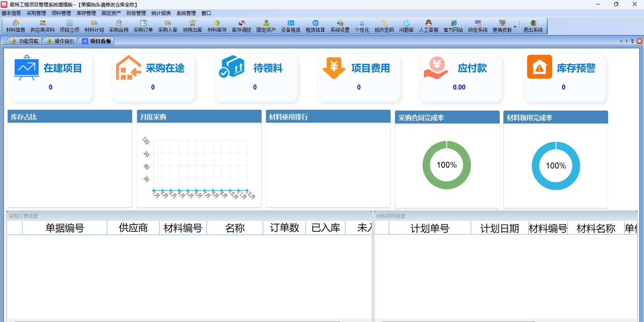Expand the 更换皮肤 dropdown arrow
Image resolution: width=644 pixels, height=322 pixels.
click(x=515, y=27)
